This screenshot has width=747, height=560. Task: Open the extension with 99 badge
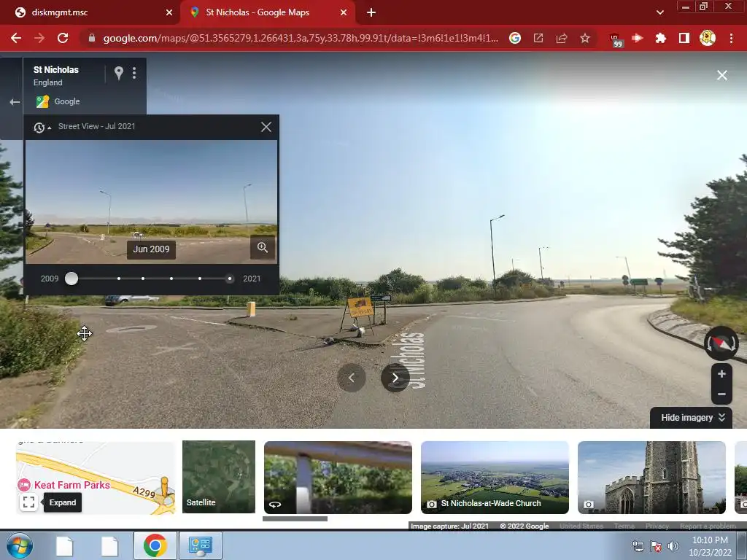[x=616, y=39]
